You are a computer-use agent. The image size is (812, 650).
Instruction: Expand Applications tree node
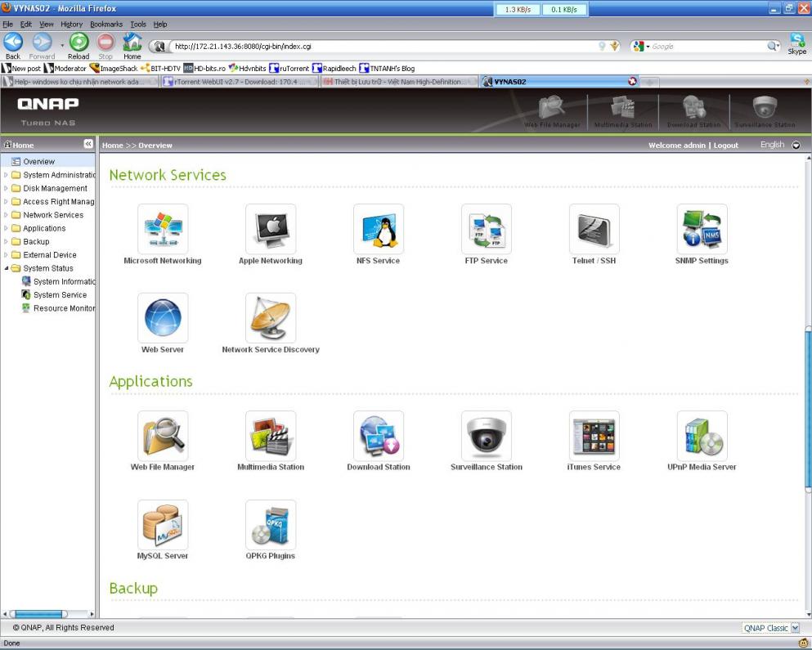coord(6,228)
